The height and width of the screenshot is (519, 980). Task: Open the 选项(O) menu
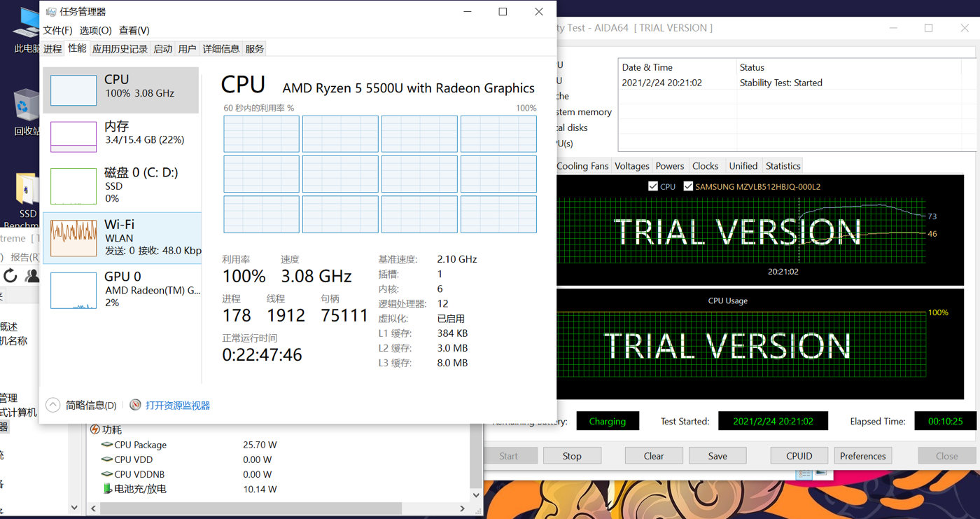pos(95,30)
